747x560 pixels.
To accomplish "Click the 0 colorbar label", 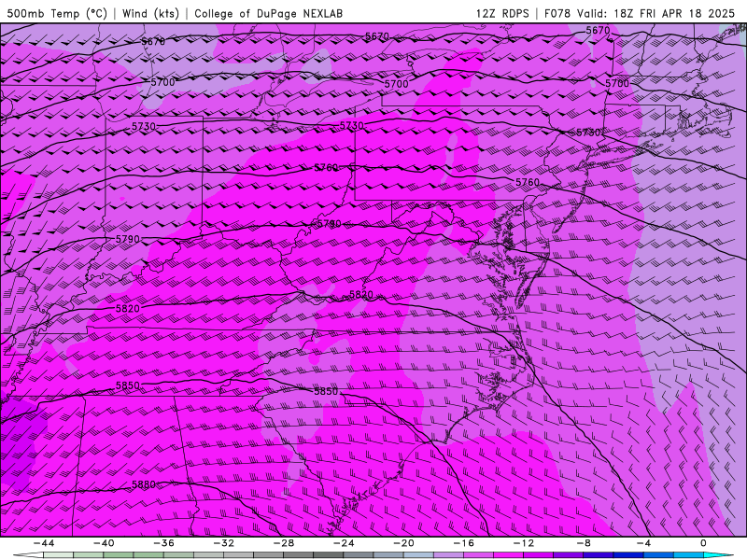I will (703, 543).
